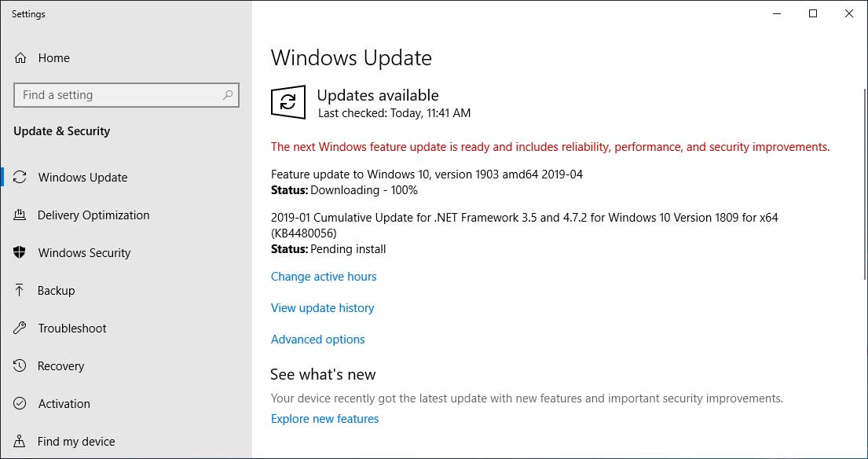
Task: Select the Delivery Optimization icon
Action: click(20, 215)
